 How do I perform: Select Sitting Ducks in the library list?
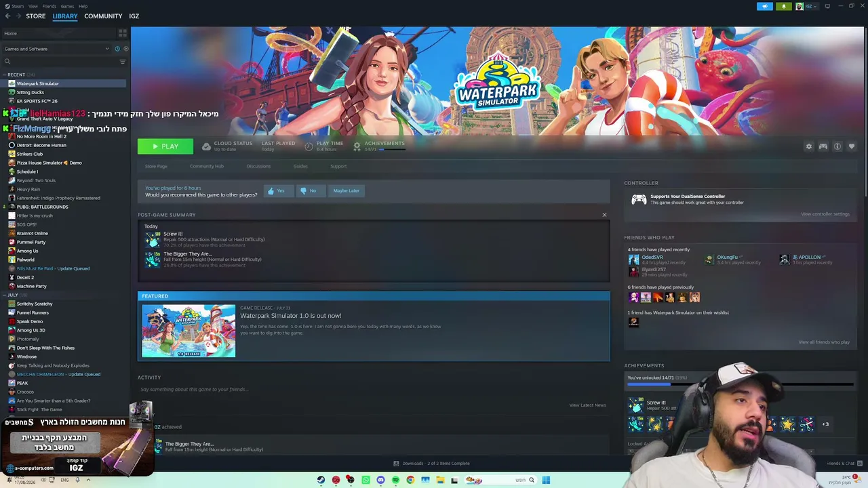point(31,92)
